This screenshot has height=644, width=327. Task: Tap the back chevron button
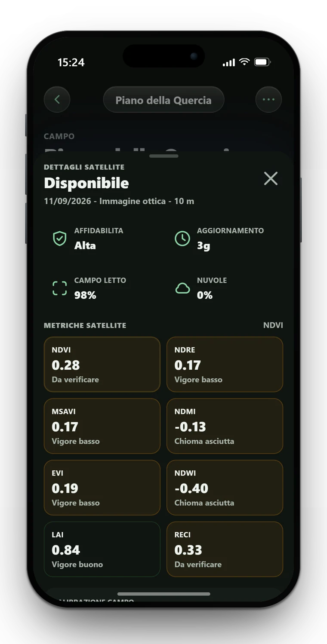[x=57, y=100]
